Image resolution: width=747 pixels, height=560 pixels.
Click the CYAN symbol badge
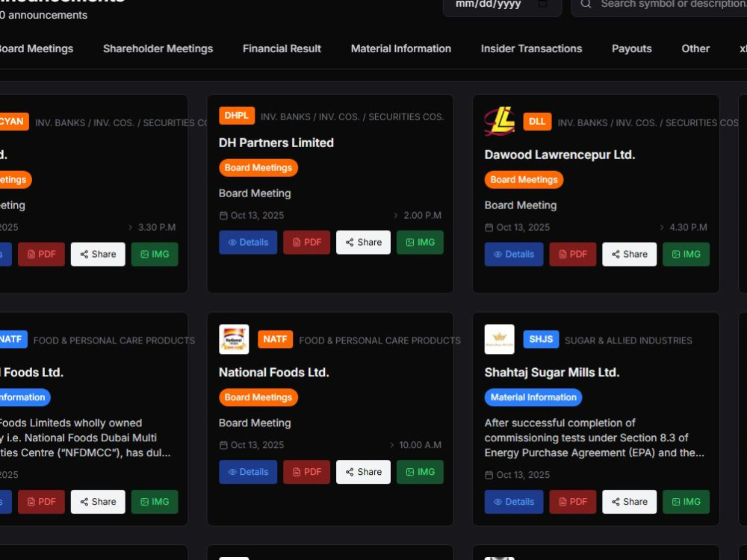click(13, 122)
